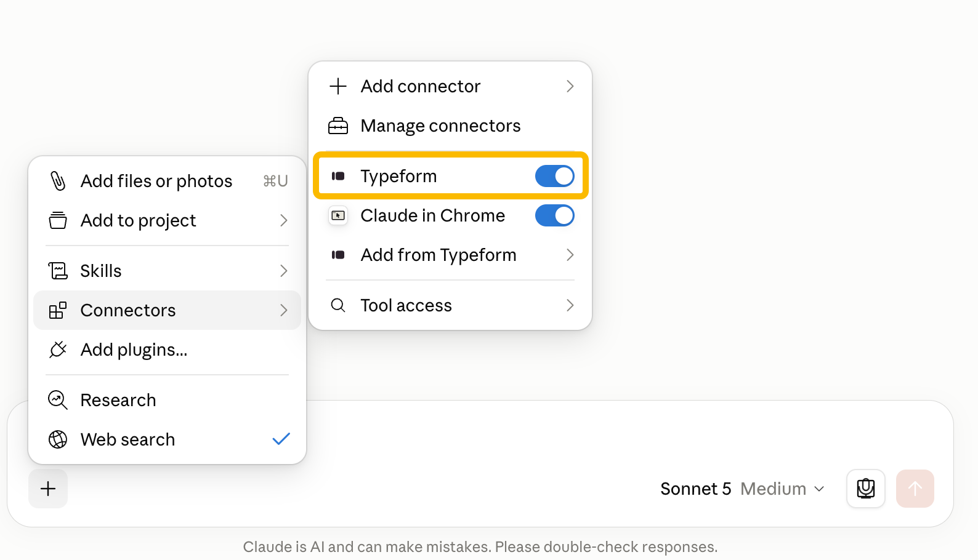The width and height of the screenshot is (978, 560).
Task: Expand the Add to project submenu arrow
Action: [x=283, y=220]
